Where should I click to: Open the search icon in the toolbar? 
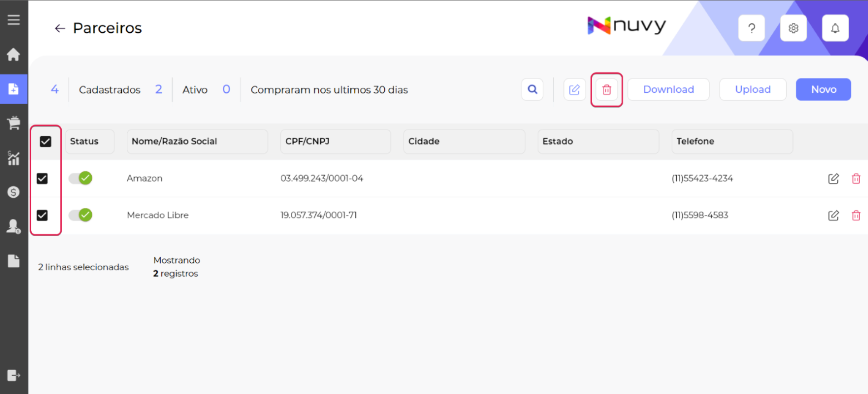pyautogui.click(x=532, y=89)
